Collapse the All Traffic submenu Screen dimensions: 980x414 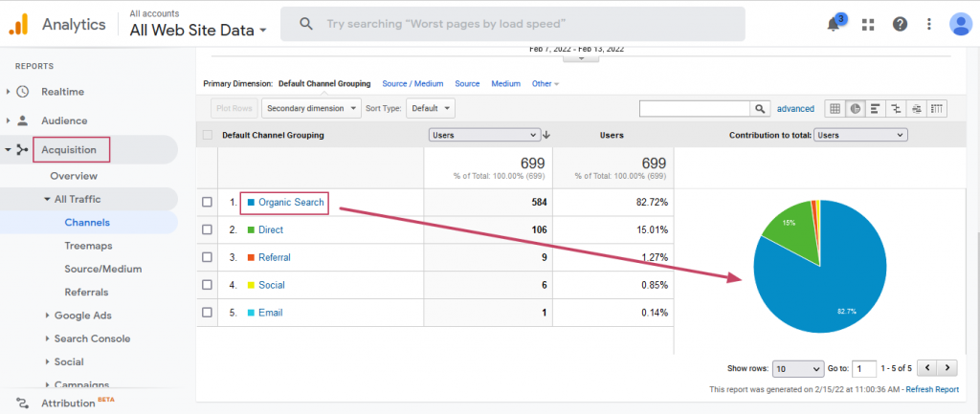tap(47, 199)
